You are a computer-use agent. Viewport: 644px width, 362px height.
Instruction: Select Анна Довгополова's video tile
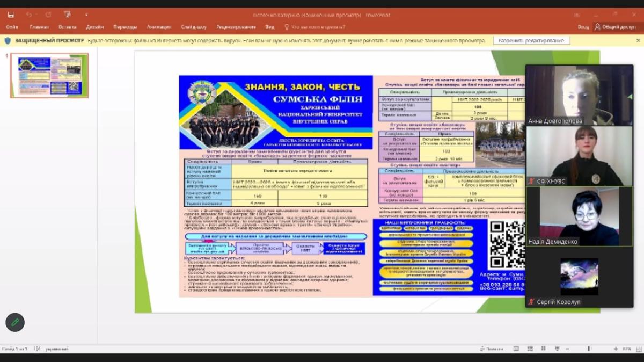[x=579, y=95]
